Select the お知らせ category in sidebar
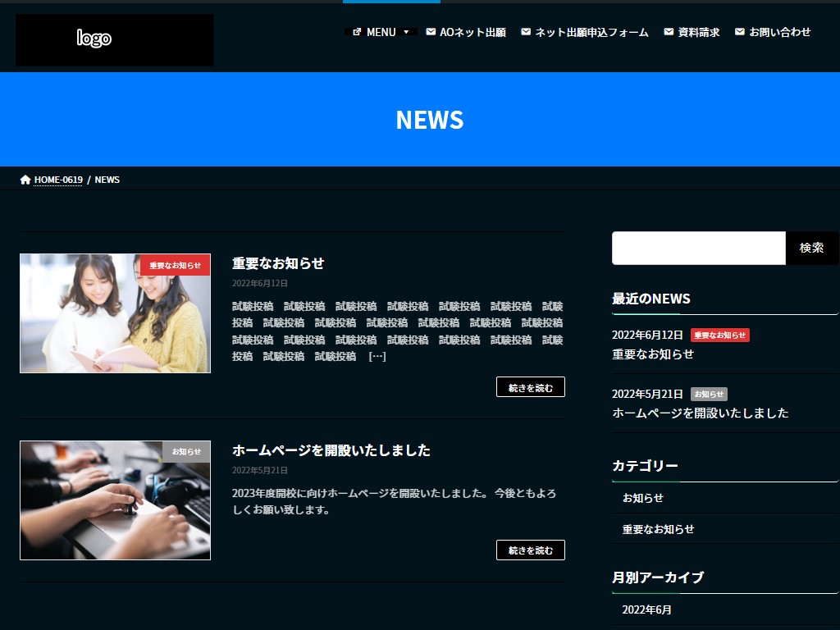The width and height of the screenshot is (840, 630). (x=643, y=498)
